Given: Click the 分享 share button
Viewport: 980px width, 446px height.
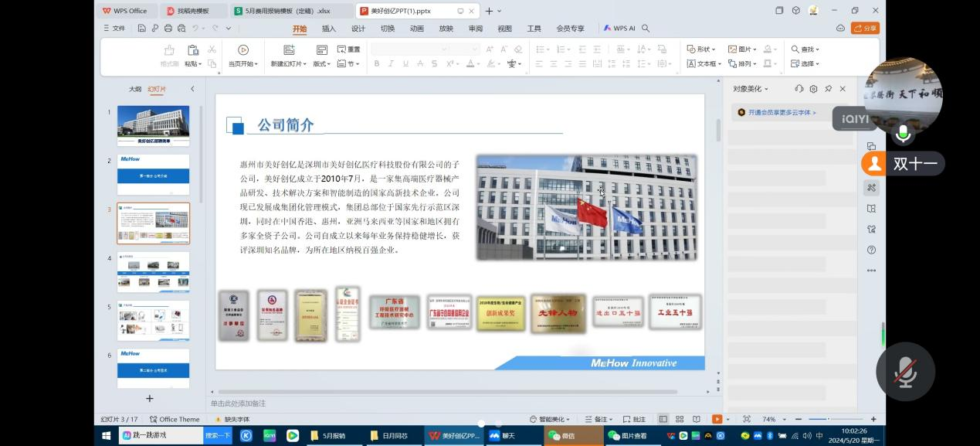Looking at the screenshot, I should point(865,29).
